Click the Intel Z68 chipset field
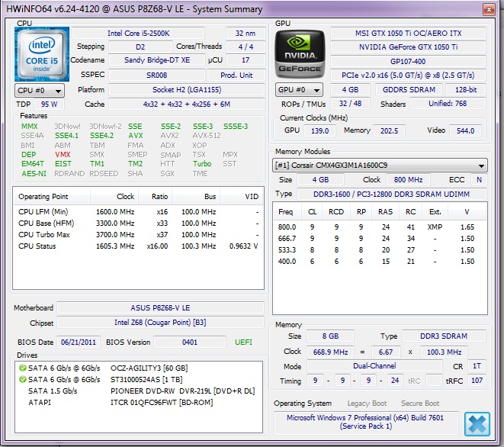 (159, 322)
